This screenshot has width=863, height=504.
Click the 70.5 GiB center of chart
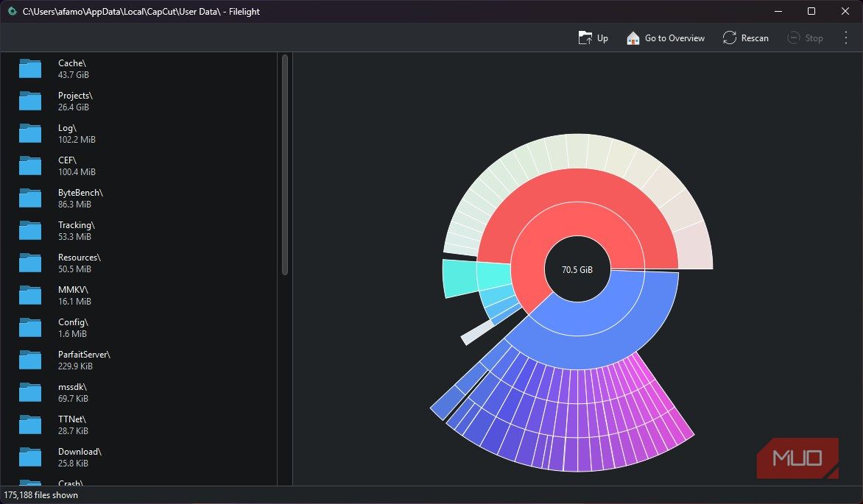[577, 269]
